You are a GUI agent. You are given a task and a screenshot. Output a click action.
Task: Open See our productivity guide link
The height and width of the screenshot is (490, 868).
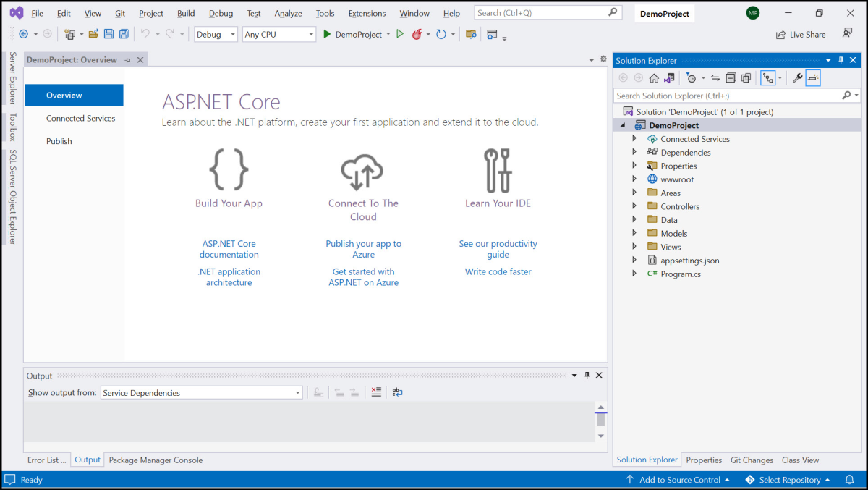pos(498,249)
